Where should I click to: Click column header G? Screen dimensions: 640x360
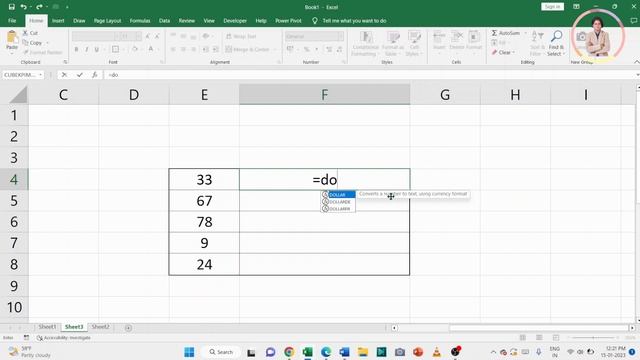coord(445,95)
